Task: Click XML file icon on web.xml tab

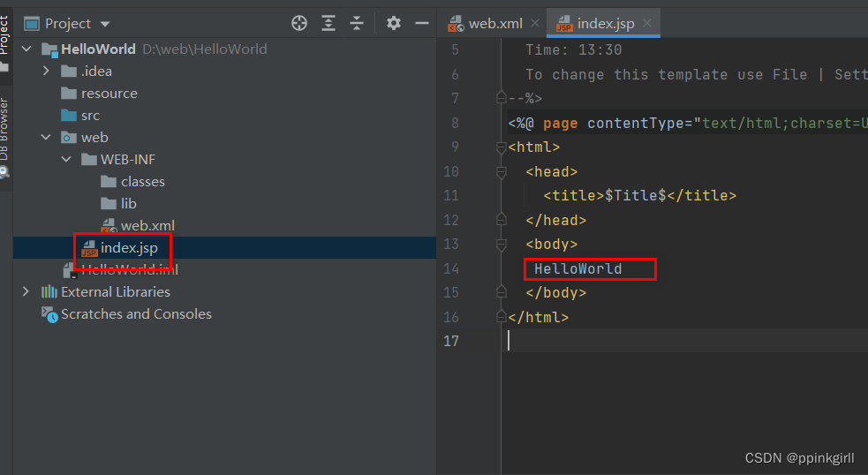Action: 456,24
